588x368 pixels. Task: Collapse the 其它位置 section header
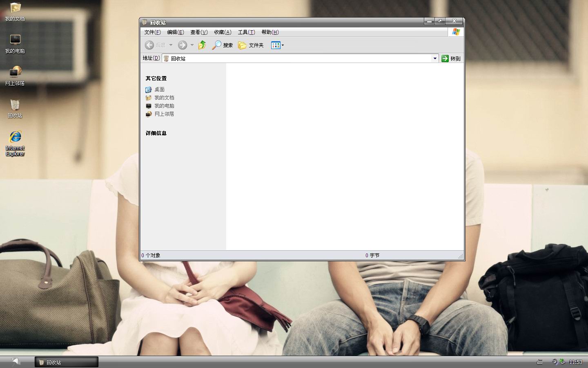(156, 79)
